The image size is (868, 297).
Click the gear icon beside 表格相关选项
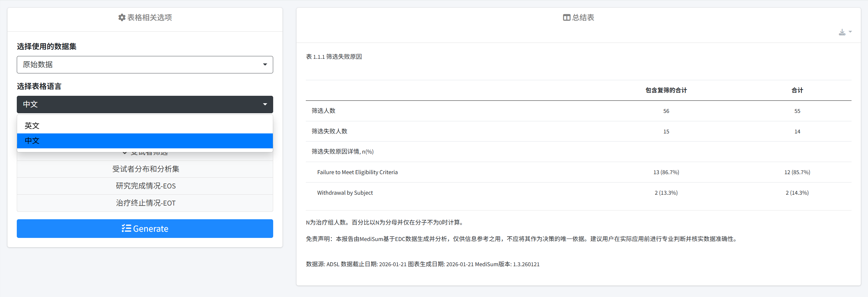pyautogui.click(x=122, y=17)
